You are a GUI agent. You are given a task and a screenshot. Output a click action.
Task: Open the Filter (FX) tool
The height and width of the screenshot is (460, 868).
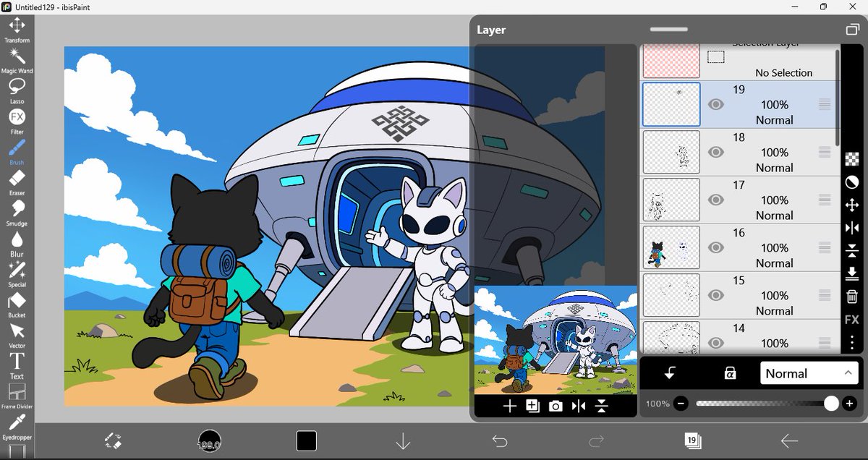(x=17, y=121)
